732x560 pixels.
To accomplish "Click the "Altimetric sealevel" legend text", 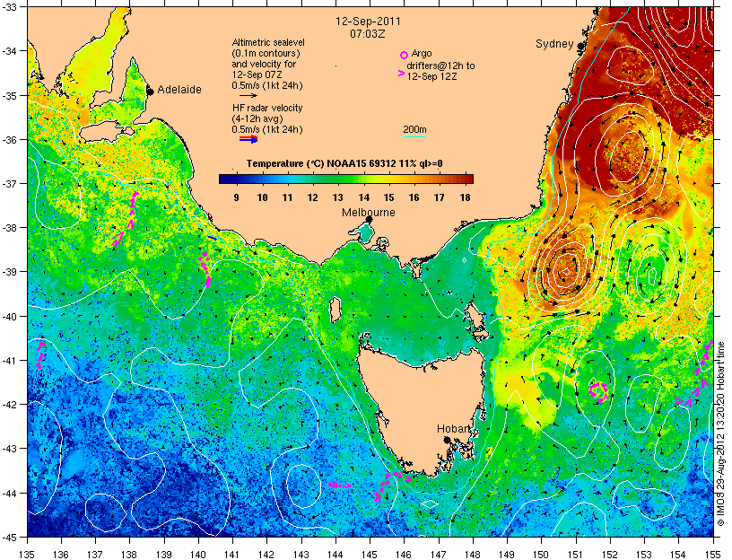I will pos(268,42).
